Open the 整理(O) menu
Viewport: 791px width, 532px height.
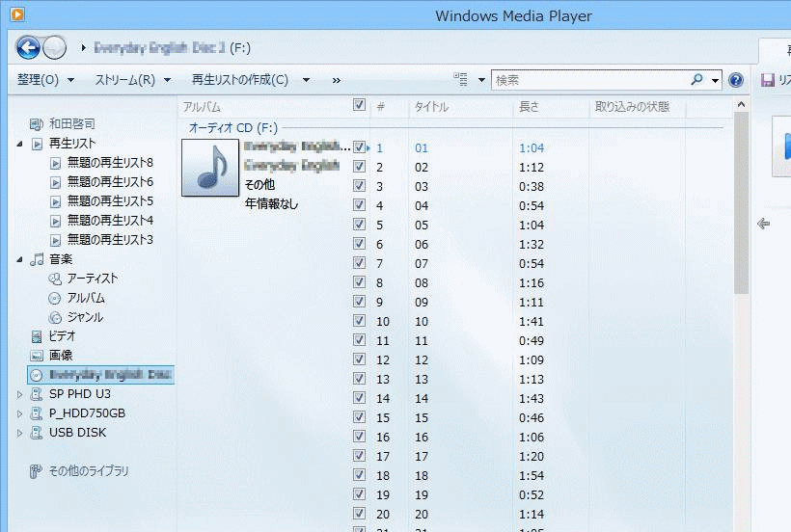click(x=46, y=80)
